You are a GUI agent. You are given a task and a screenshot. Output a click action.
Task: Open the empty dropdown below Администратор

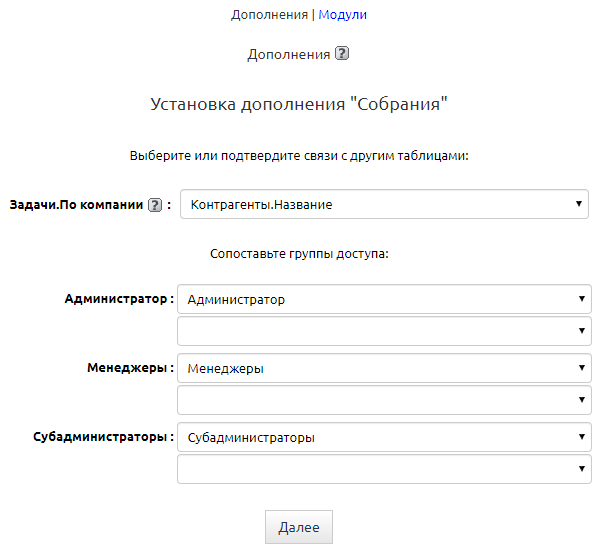[384, 331]
